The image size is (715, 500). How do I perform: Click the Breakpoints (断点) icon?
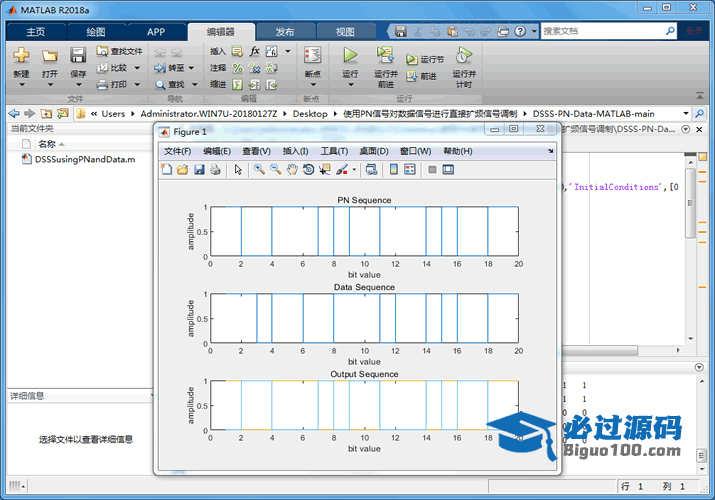[x=312, y=58]
